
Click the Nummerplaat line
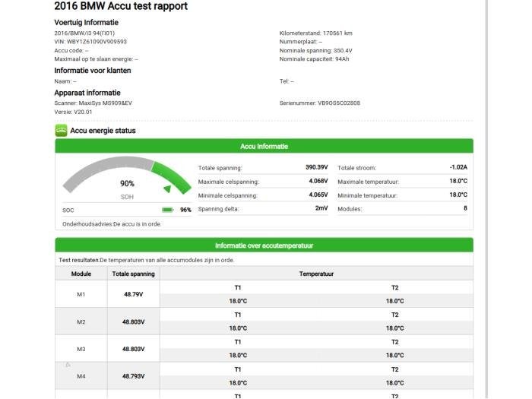pos(301,42)
